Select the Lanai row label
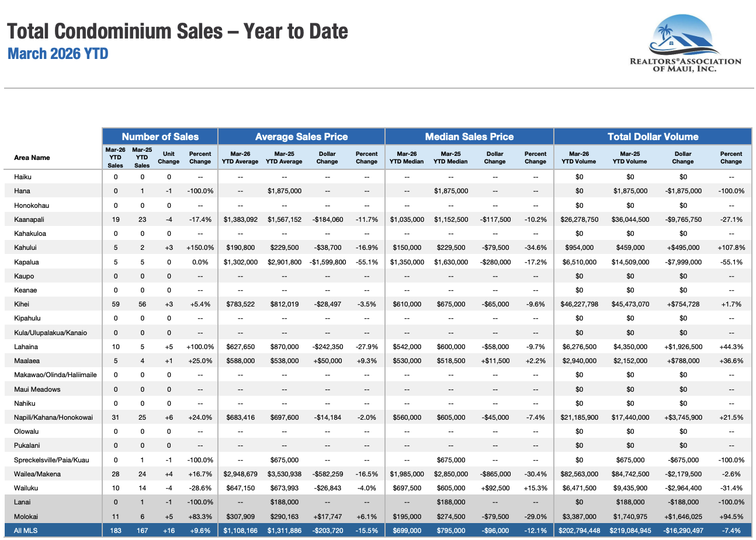 pyautogui.click(x=22, y=502)
